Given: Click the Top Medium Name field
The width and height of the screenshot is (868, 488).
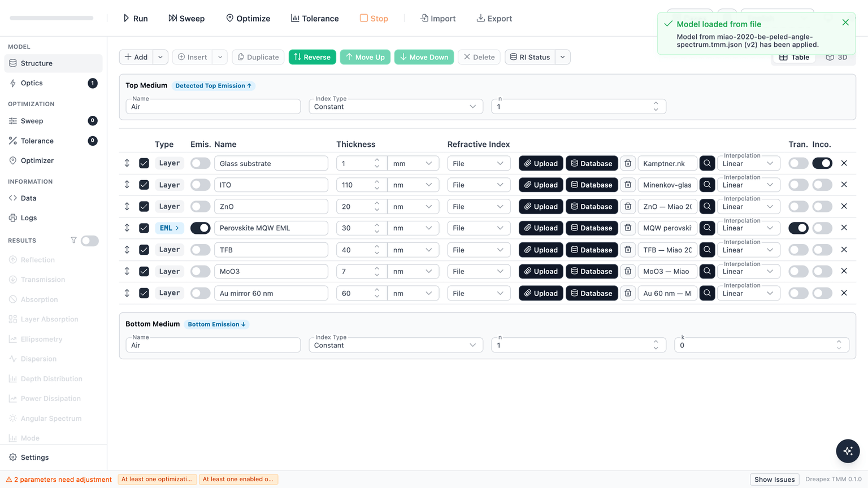Looking at the screenshot, I should 213,107.
